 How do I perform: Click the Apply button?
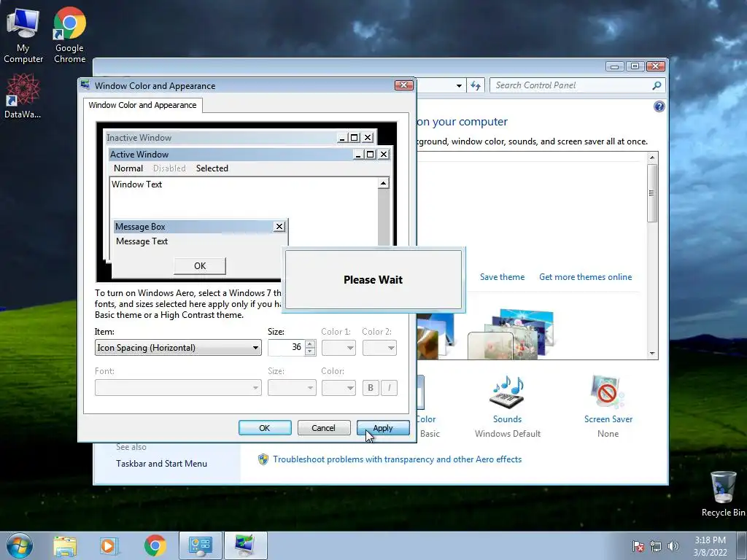[x=383, y=427]
